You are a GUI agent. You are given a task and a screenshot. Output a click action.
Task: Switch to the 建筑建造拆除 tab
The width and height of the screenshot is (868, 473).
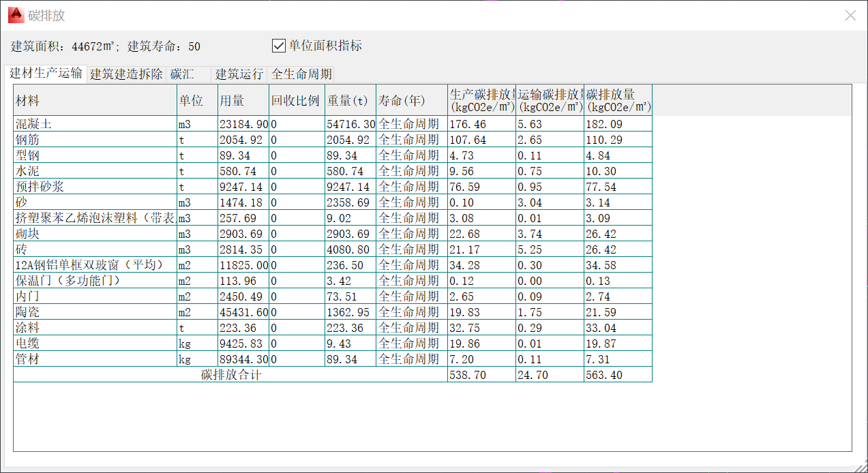pyautogui.click(x=126, y=74)
